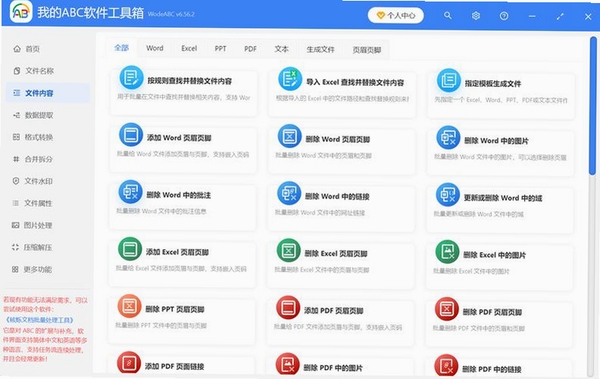This screenshot has width=600, height=379.
Task: Open settings hexagon icon in title bar
Action: pyautogui.click(x=476, y=16)
